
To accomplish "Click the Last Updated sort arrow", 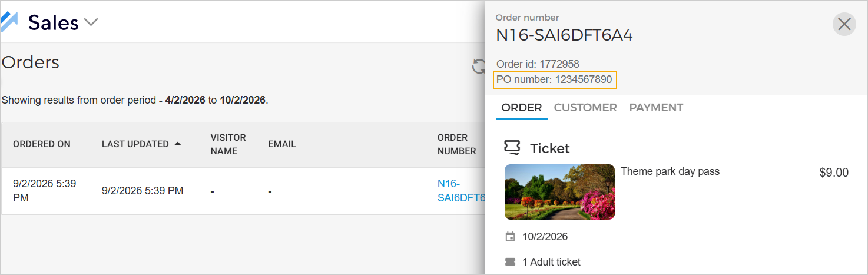I will [178, 144].
